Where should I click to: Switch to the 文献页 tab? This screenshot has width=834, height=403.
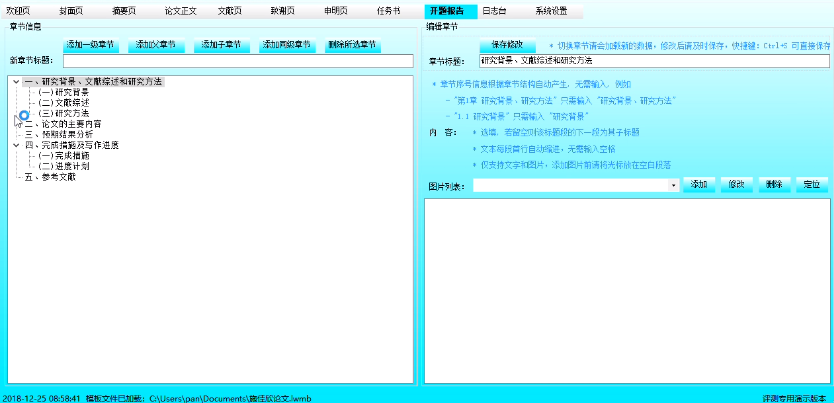tap(230, 11)
